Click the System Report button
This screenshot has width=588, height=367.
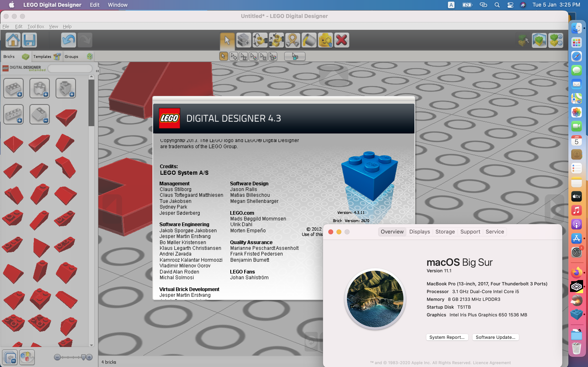[447, 337]
